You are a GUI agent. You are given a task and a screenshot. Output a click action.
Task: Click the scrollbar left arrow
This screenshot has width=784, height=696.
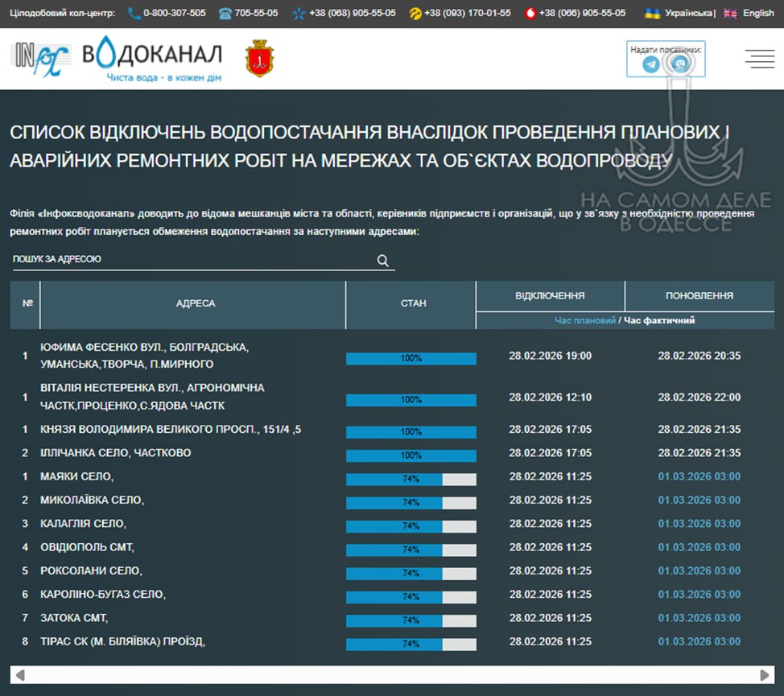20,675
